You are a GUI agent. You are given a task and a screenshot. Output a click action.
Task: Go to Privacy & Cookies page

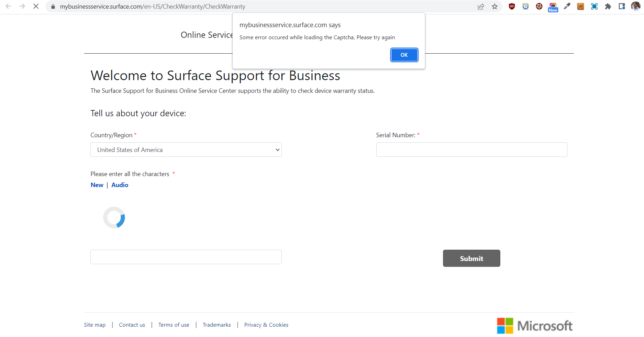click(266, 325)
